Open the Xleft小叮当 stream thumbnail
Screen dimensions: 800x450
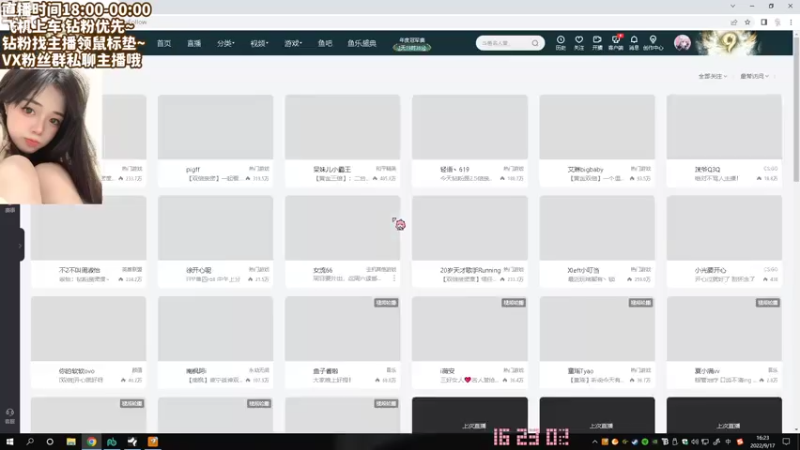[597, 228]
